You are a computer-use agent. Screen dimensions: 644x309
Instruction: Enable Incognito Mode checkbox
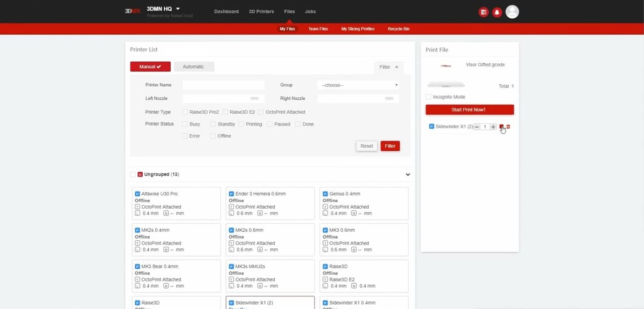pos(428,97)
